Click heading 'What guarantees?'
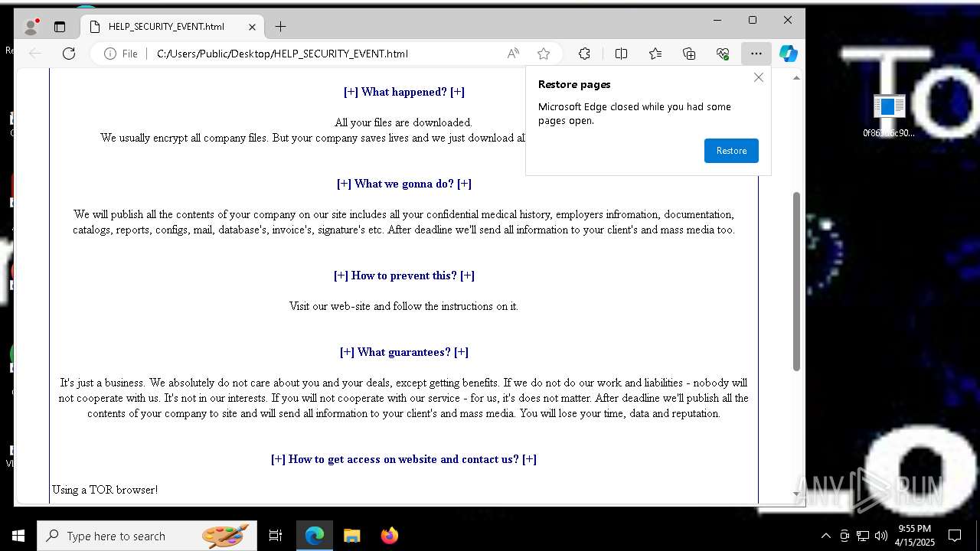This screenshot has height=551, width=980. click(403, 352)
